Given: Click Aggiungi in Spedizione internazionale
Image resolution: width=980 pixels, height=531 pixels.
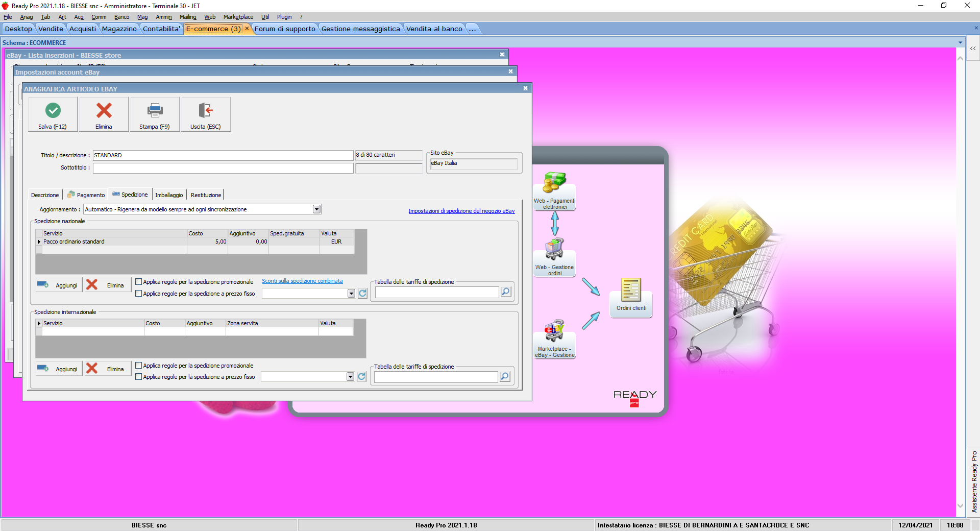Looking at the screenshot, I should pos(59,369).
